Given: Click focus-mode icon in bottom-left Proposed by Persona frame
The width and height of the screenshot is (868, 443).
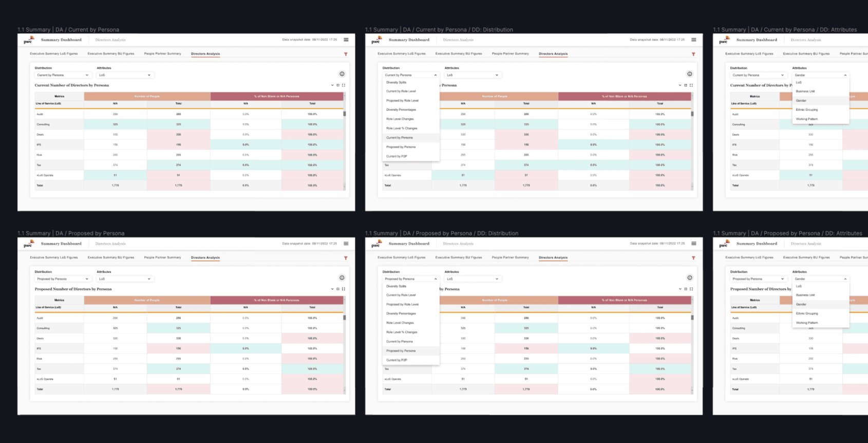Looking at the screenshot, I should (338, 289).
